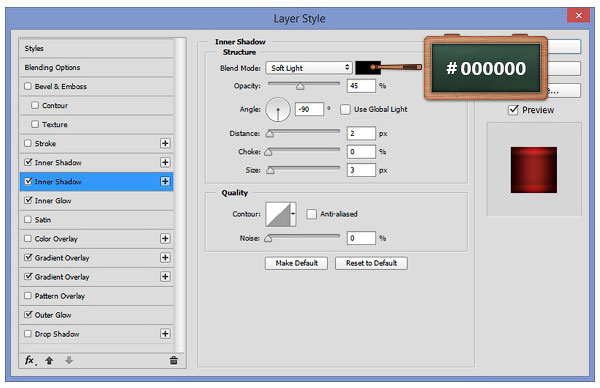Screen dimensions: 600x388
Task: Click the Size slider handle
Action: point(271,170)
